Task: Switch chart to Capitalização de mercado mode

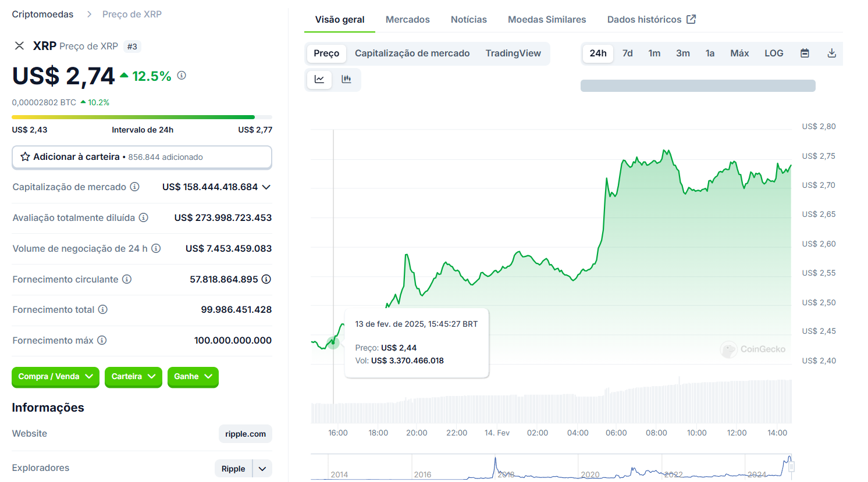Action: point(412,53)
